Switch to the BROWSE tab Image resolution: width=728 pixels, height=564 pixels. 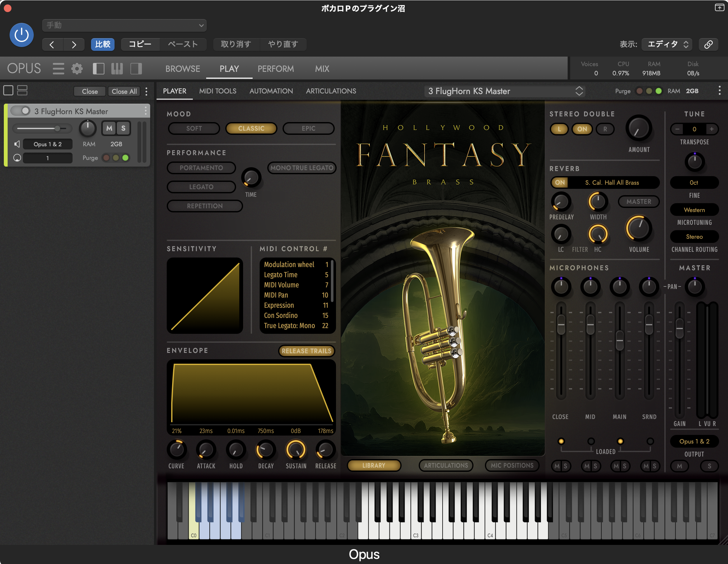(183, 69)
